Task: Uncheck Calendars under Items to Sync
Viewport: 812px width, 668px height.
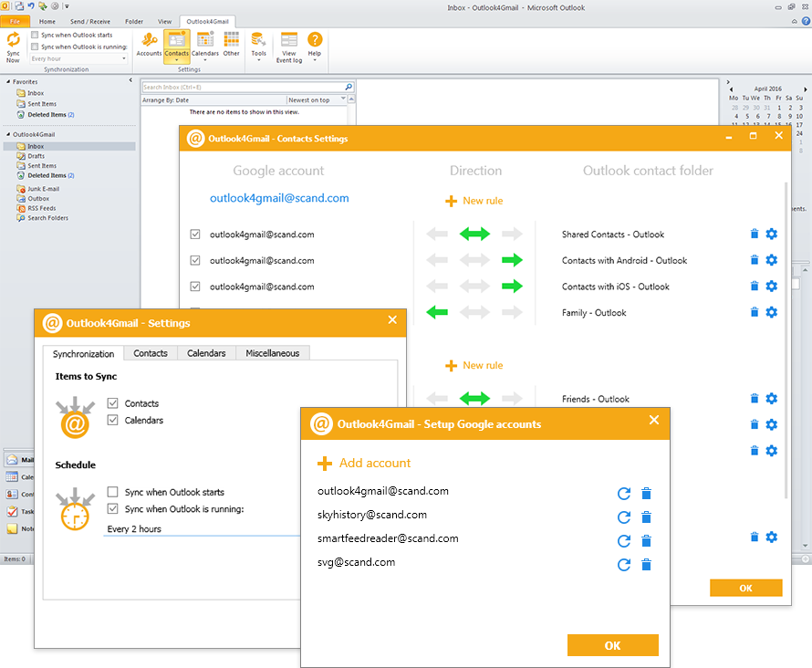Action: (x=113, y=421)
